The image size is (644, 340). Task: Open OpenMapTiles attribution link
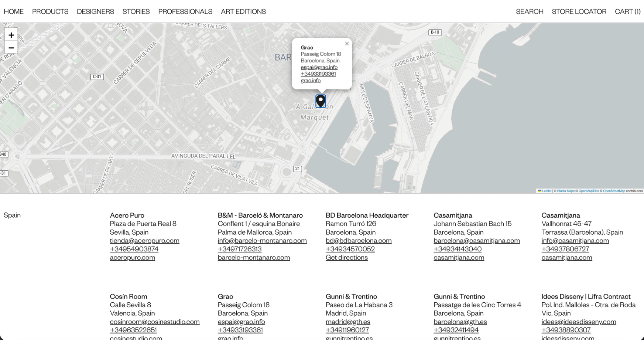(589, 191)
